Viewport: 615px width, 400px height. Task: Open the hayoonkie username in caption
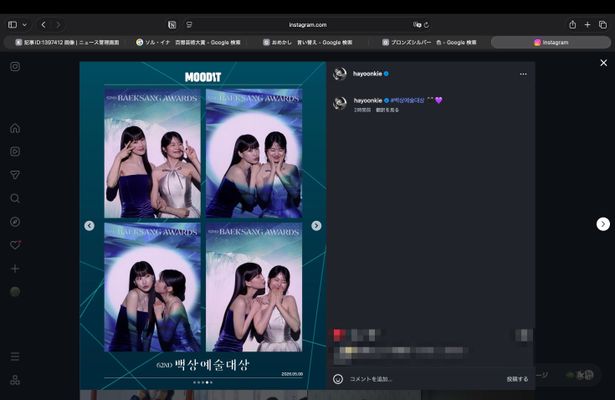(x=368, y=100)
